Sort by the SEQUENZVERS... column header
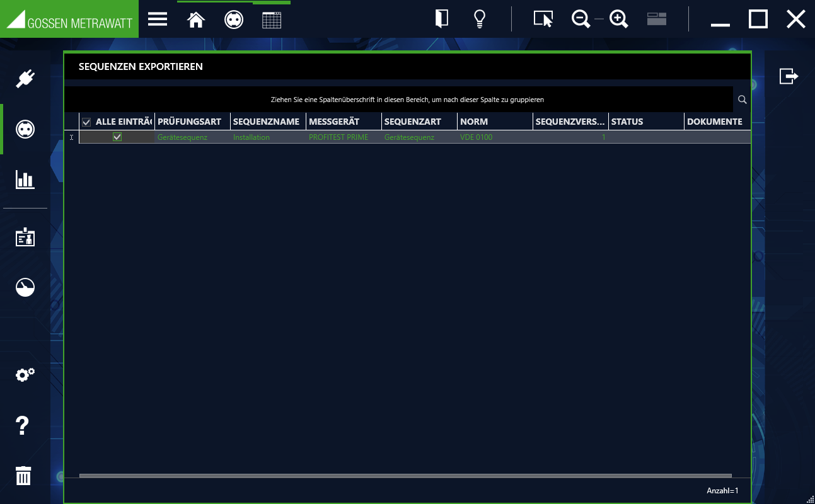This screenshot has height=504, width=815. tap(570, 122)
